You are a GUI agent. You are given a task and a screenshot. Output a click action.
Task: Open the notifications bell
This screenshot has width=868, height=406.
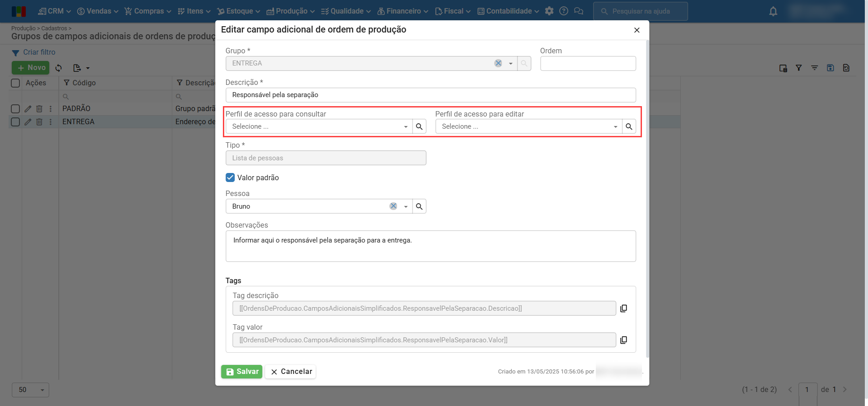click(x=773, y=11)
